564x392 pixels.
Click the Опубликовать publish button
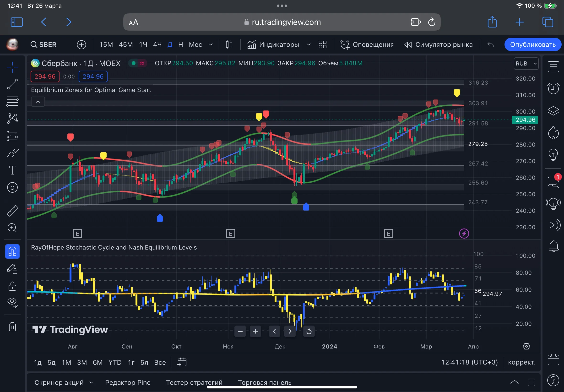tap(533, 45)
